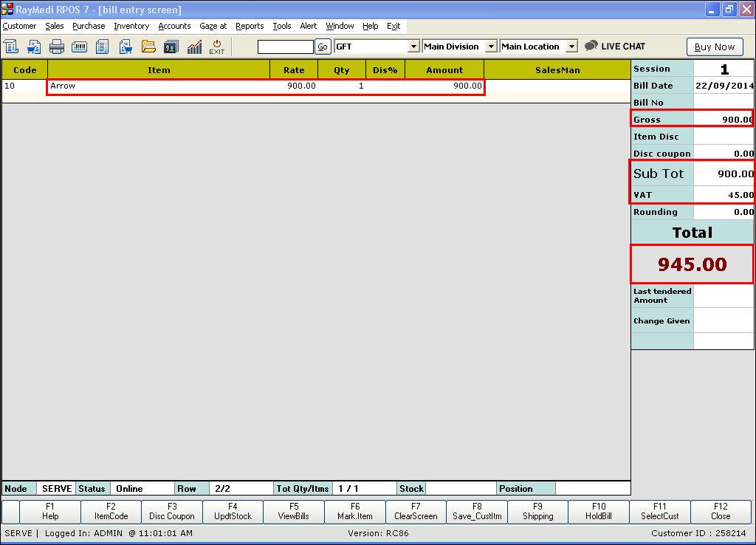Click the Change Given field
Image resolution: width=756 pixels, height=545 pixels.
[x=724, y=321]
